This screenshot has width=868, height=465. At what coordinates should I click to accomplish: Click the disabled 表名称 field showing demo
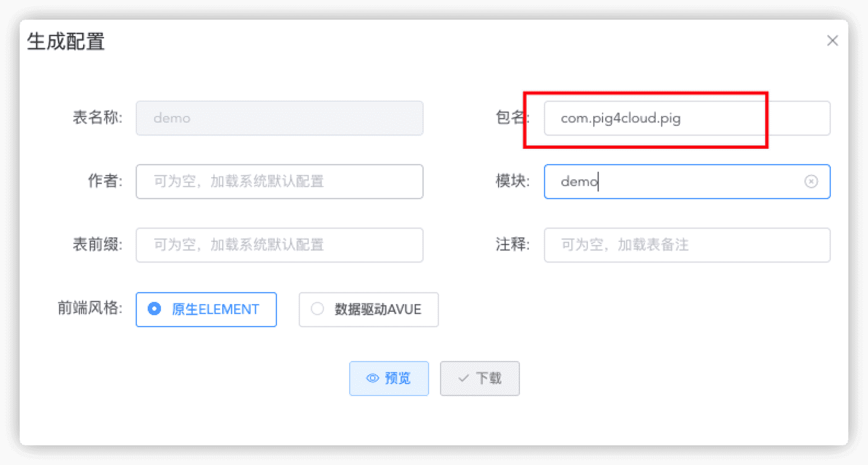point(279,118)
